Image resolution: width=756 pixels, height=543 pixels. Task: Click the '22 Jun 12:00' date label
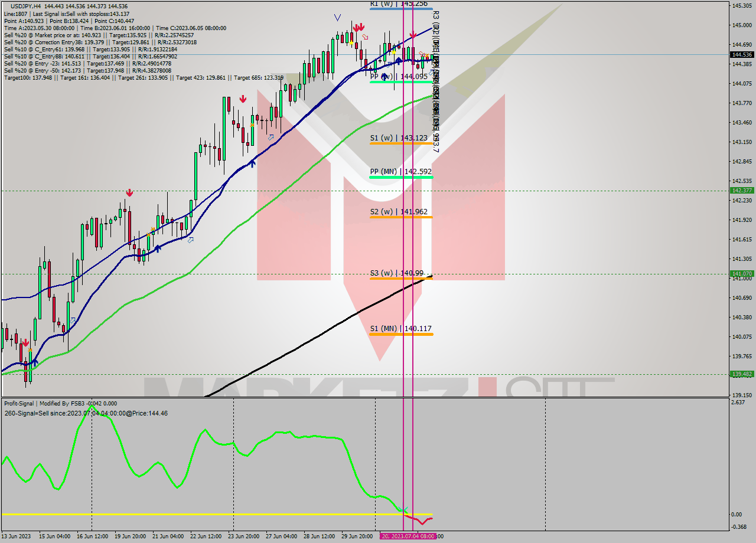coord(206,537)
